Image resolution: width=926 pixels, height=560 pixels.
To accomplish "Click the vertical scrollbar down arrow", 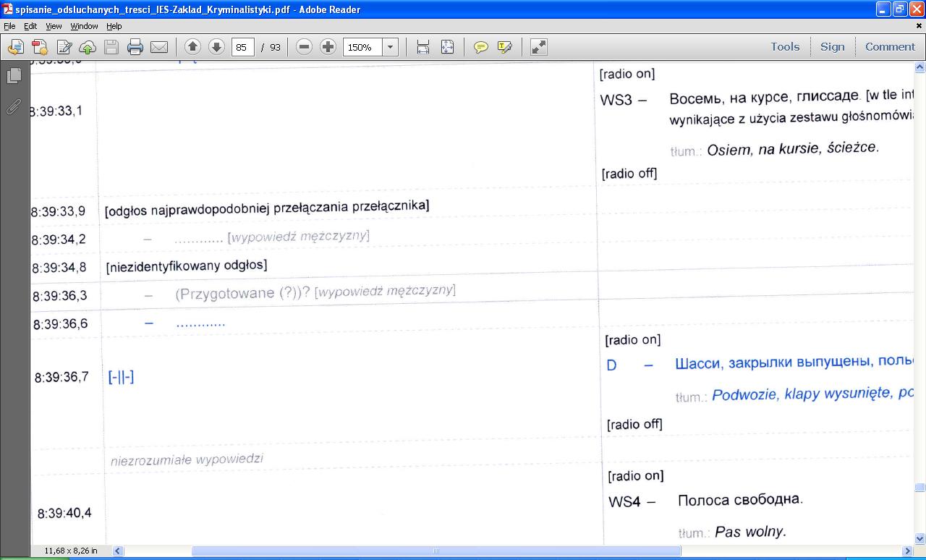I will pyautogui.click(x=920, y=538).
